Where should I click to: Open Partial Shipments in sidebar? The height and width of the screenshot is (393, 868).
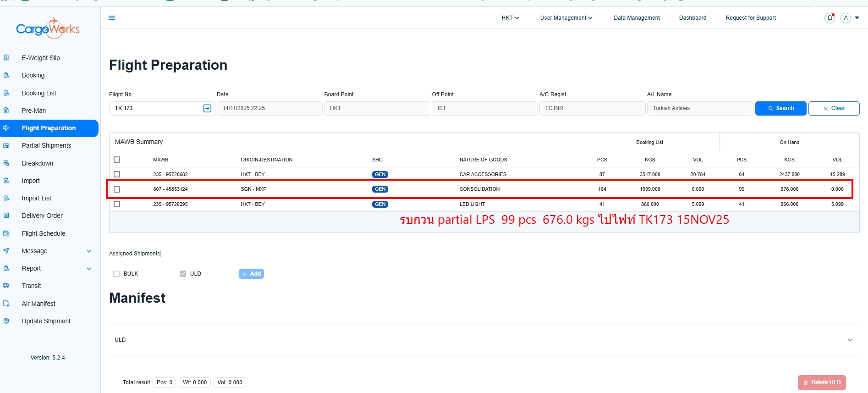46,145
